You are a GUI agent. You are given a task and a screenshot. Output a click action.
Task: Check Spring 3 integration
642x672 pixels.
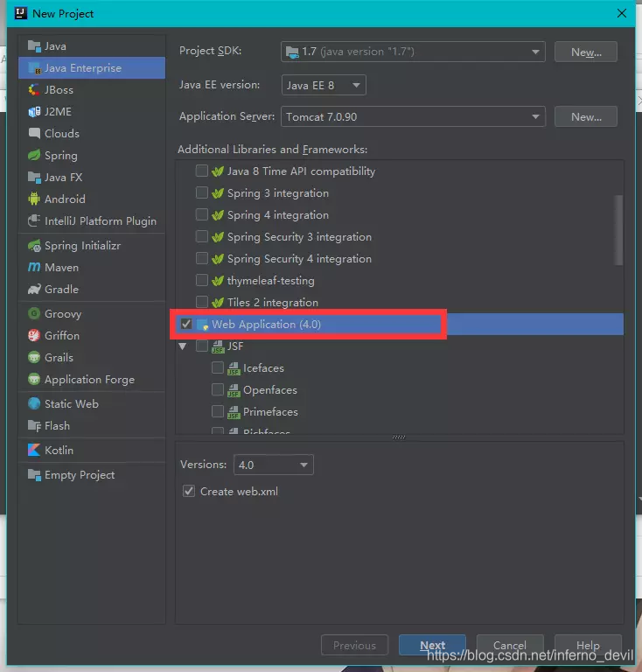click(202, 192)
